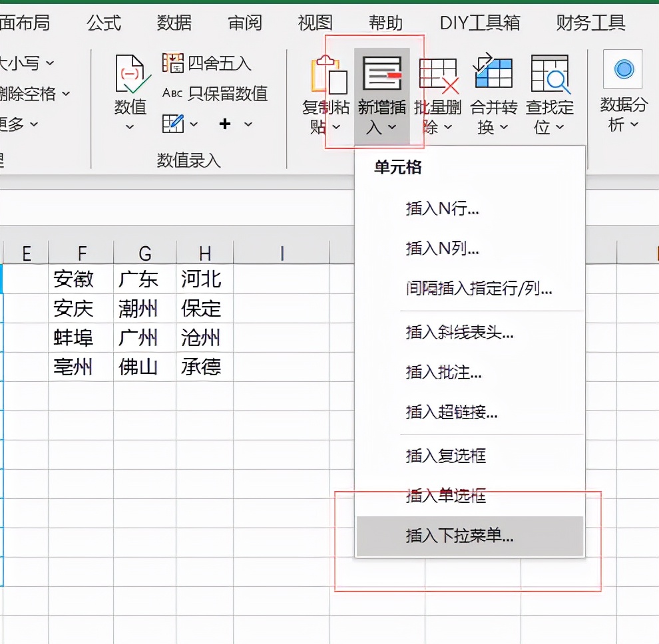Click the 查找定位 magnifier icon
The width and height of the screenshot is (659, 644).
pyautogui.click(x=550, y=74)
